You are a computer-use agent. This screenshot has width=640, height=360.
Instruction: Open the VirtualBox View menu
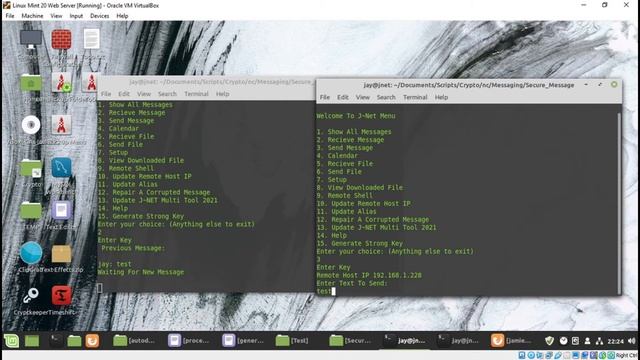56,16
